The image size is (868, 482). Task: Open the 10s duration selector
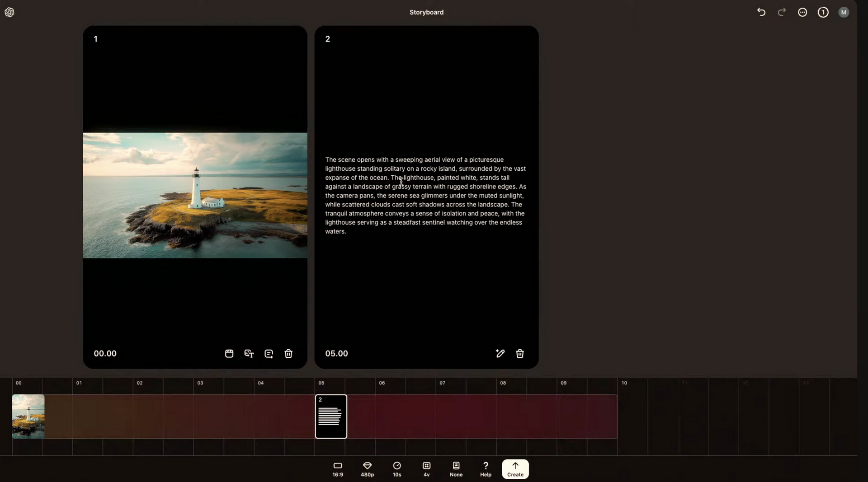click(x=396, y=469)
